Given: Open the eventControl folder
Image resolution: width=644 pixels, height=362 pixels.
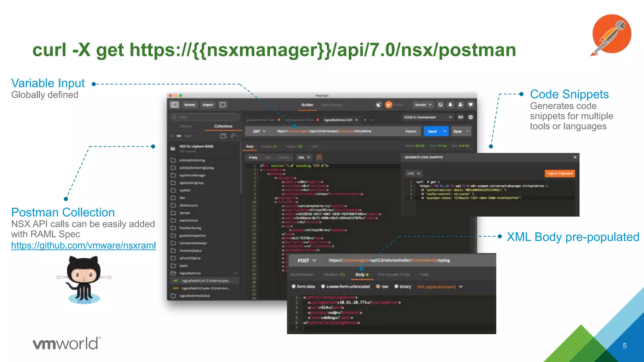Looking at the screenshot, I should click(189, 221).
